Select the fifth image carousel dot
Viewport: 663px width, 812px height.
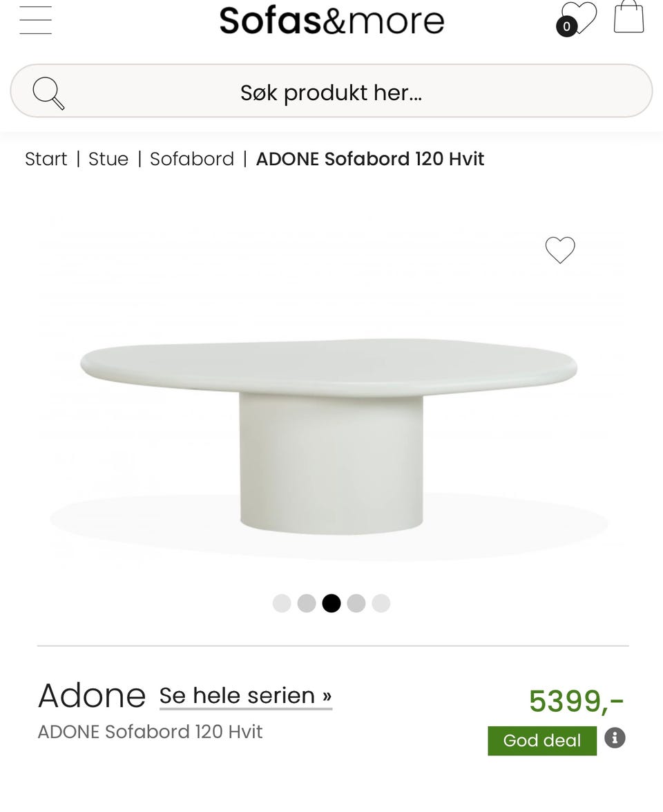coord(381,603)
